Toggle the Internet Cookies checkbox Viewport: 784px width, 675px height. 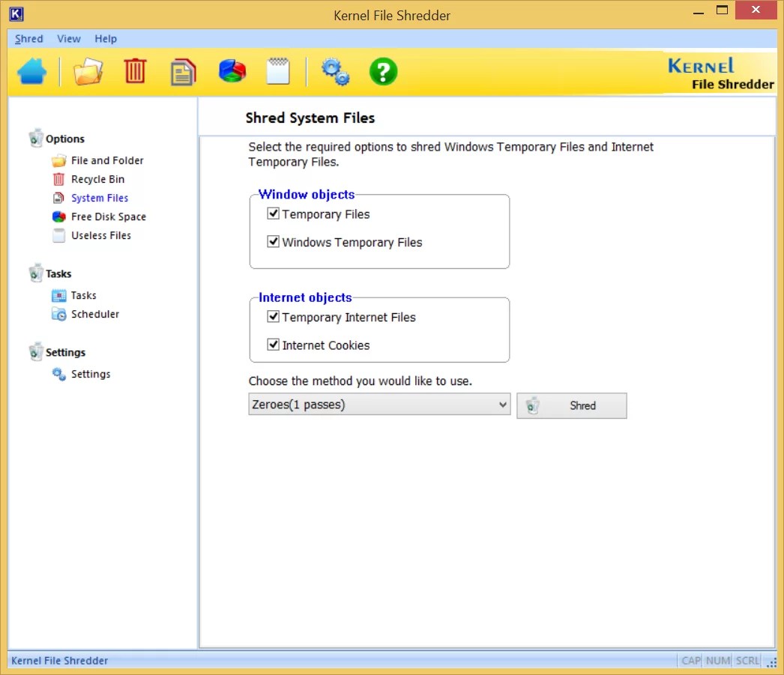point(273,345)
